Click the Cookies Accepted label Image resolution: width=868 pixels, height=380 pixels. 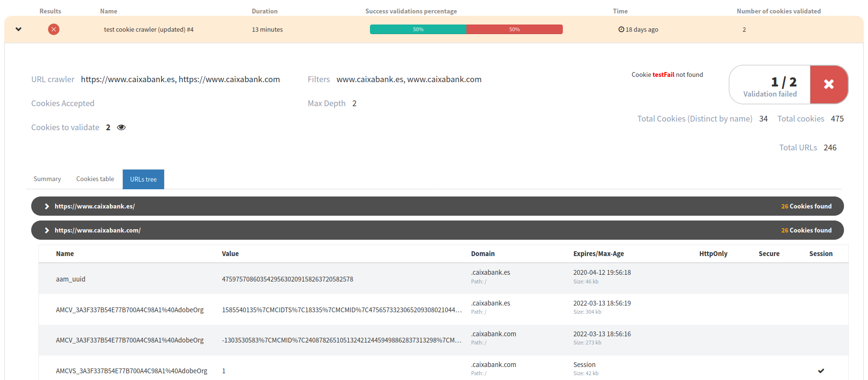63,103
